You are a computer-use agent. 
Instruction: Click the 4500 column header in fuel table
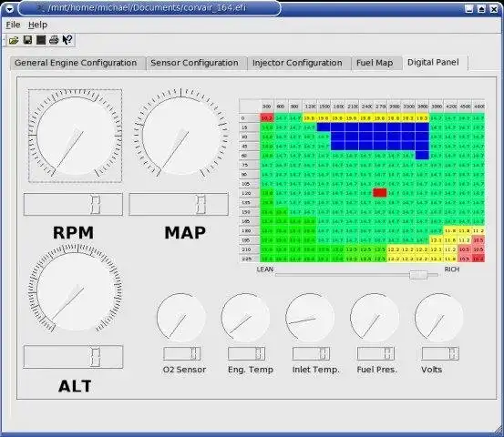coord(465,107)
